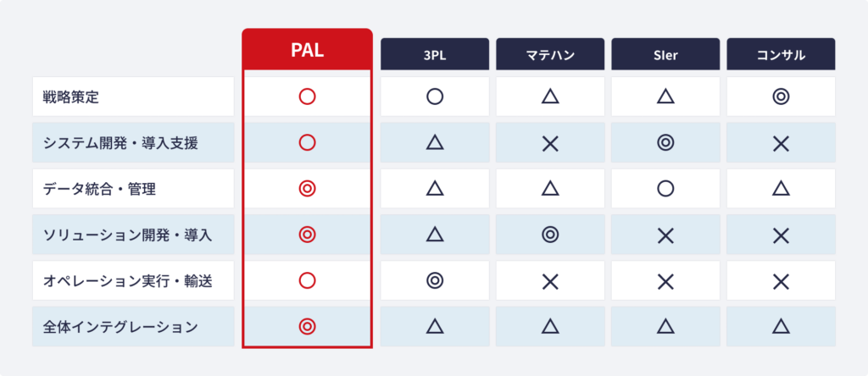Click SIer's circle icon for データ統合・管理
868x376 pixels.
665,189
